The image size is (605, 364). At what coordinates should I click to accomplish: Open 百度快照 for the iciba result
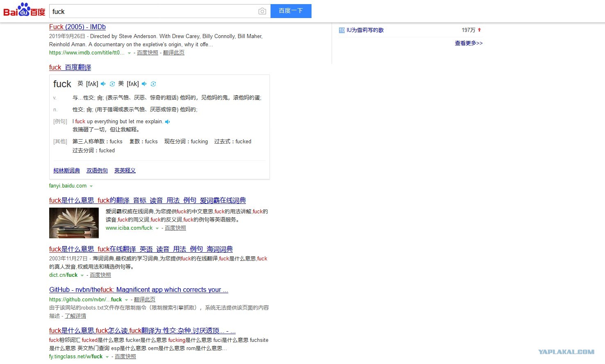click(175, 228)
